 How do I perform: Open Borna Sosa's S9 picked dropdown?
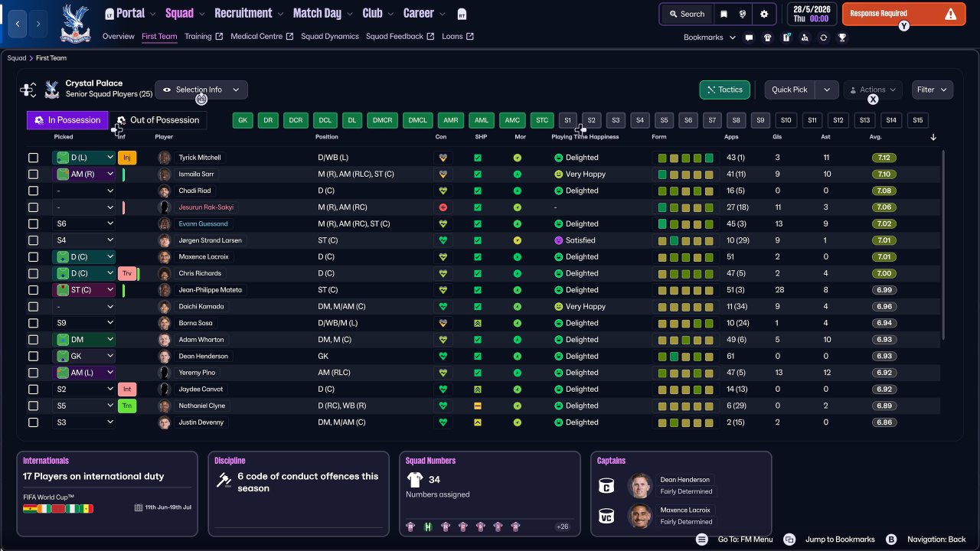tap(84, 323)
